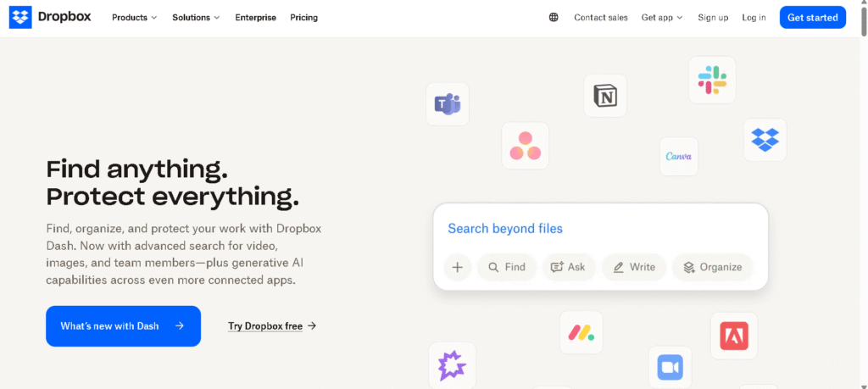Click the Zoom camera icon
868x389 pixels.
point(670,368)
